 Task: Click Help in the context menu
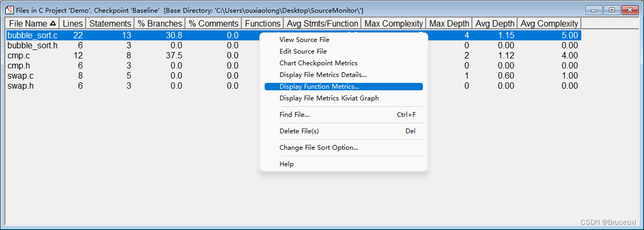coord(286,164)
